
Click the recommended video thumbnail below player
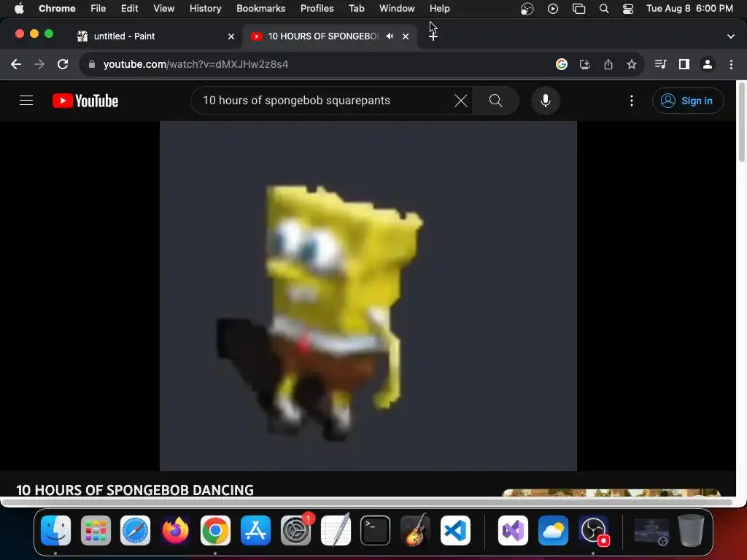612,492
